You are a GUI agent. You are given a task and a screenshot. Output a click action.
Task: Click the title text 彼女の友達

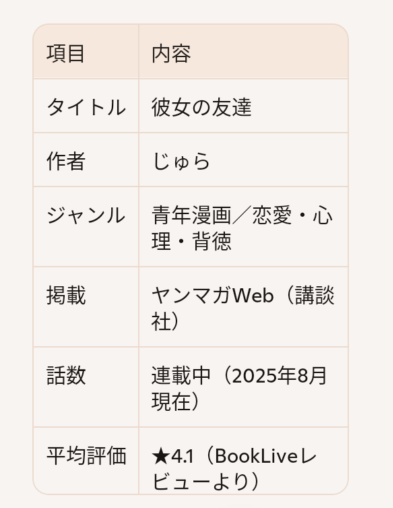(x=201, y=107)
